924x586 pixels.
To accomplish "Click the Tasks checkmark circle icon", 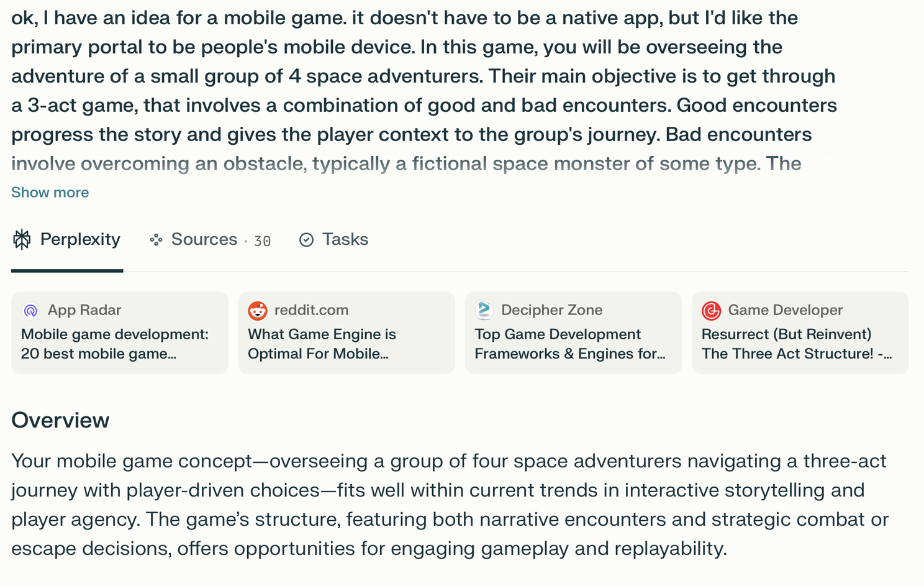I will coord(306,240).
